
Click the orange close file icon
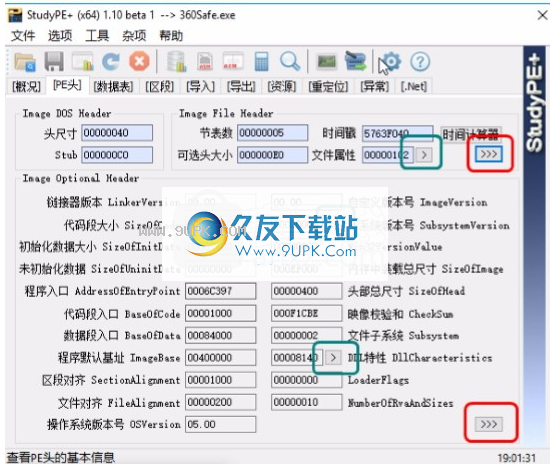[139, 61]
